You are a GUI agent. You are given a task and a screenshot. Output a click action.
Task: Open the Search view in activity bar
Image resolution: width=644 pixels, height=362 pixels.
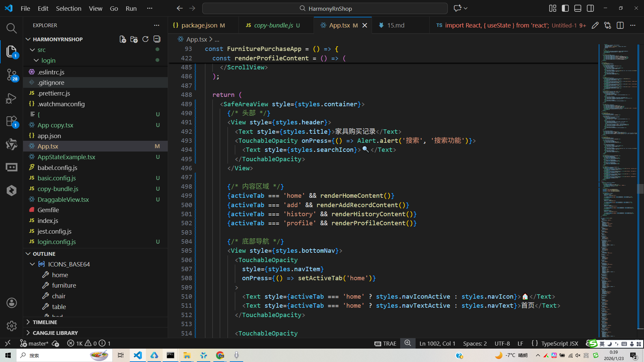[11, 28]
